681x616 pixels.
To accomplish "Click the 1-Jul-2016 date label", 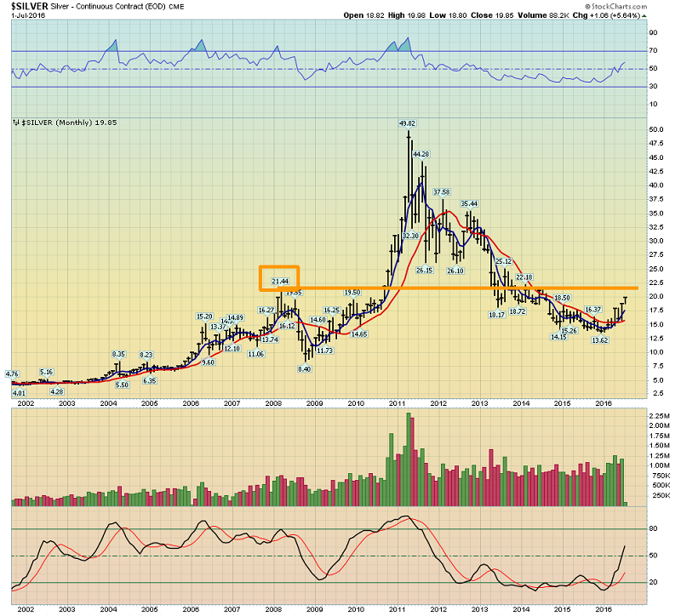I will pos(28,15).
